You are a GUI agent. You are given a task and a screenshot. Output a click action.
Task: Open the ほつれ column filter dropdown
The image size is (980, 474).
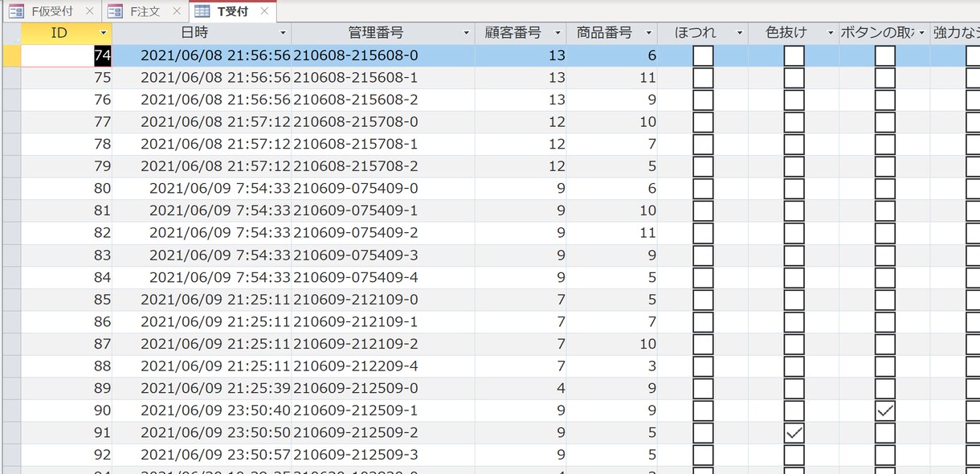(x=739, y=33)
